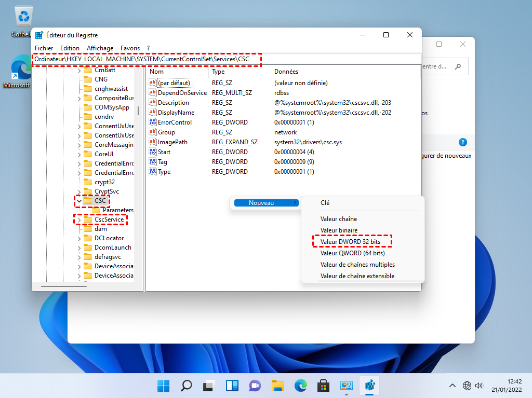Viewport: 532px width, 398px height.
Task: Click the search magnifier in background window
Action: tap(458, 66)
